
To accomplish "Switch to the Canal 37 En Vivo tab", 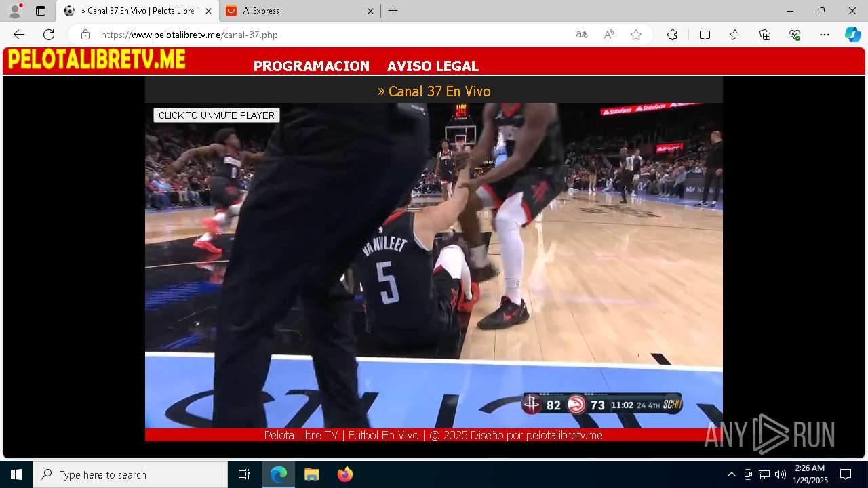I will click(x=138, y=11).
